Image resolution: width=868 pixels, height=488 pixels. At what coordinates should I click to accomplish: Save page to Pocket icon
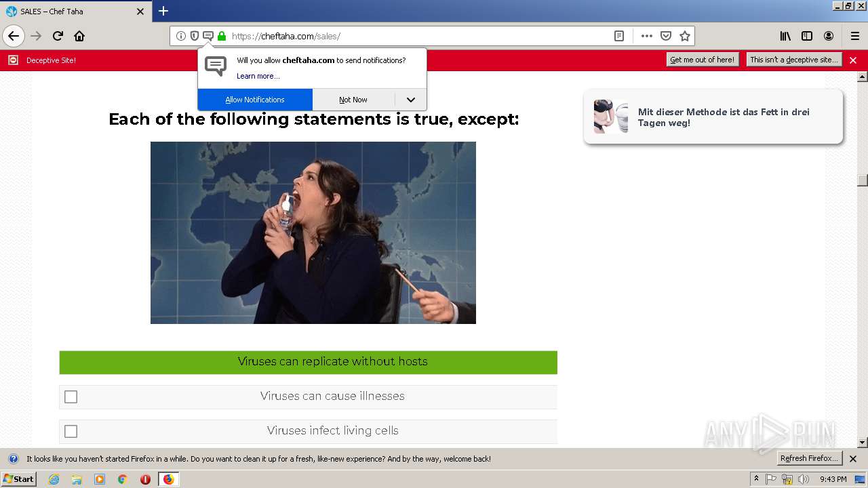666,36
